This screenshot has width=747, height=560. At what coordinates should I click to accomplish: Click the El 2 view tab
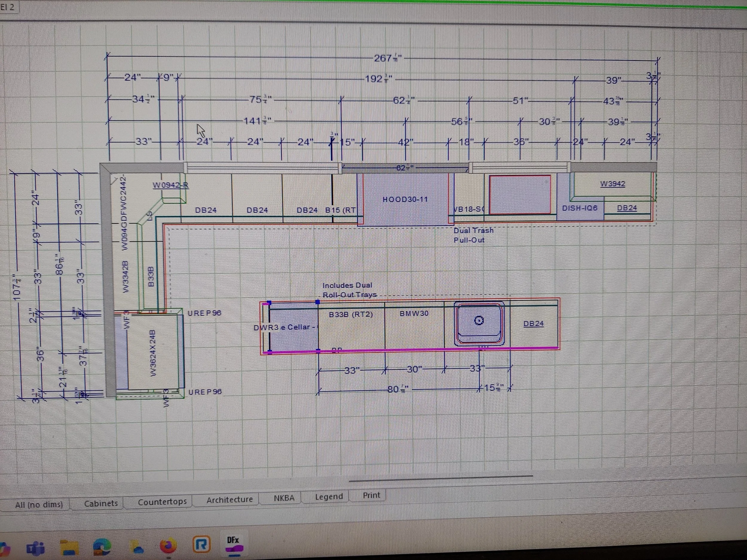click(x=7, y=7)
